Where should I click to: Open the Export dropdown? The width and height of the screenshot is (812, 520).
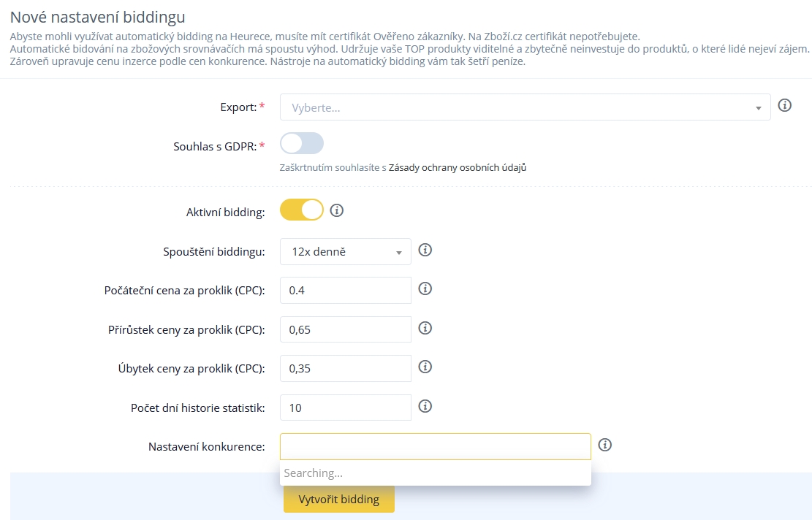click(x=525, y=107)
